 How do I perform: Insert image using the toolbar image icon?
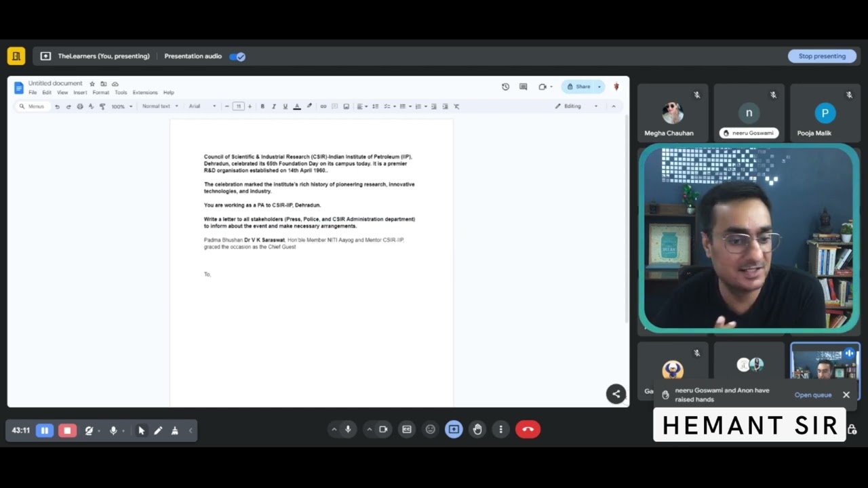(x=347, y=106)
